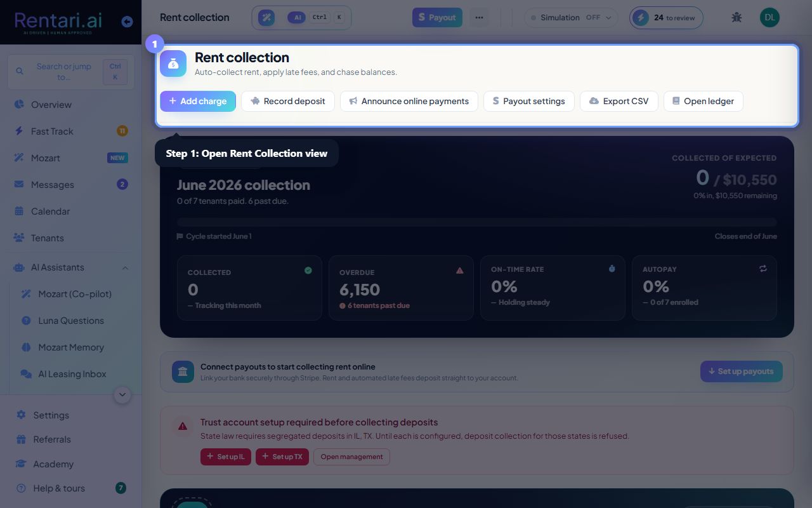Click 'Closes end of June' text
The width and height of the screenshot is (812, 508).
point(746,236)
